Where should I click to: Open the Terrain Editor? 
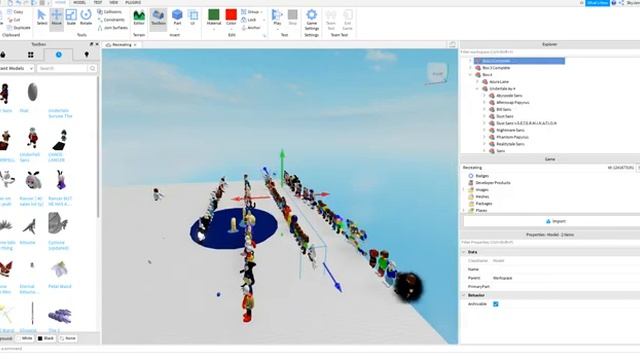139,18
